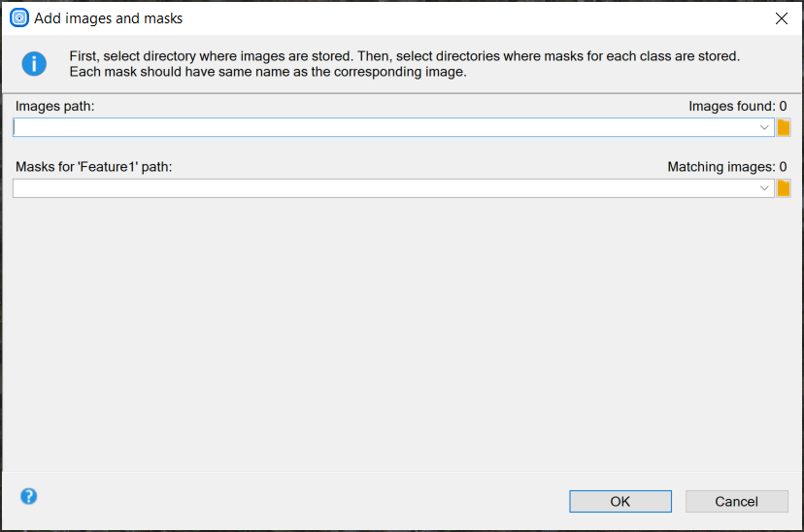Screen dimensions: 804x532
Task: Click the 'Each mask should have same name' line
Action: point(268,72)
